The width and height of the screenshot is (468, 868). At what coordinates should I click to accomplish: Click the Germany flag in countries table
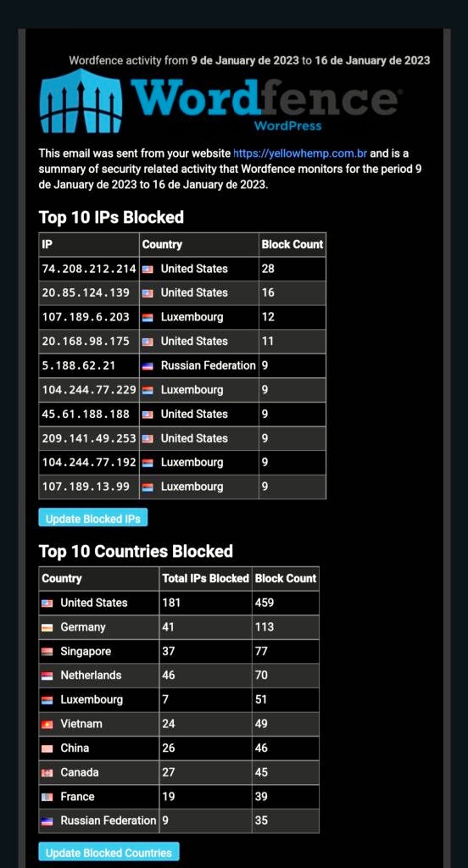click(47, 627)
